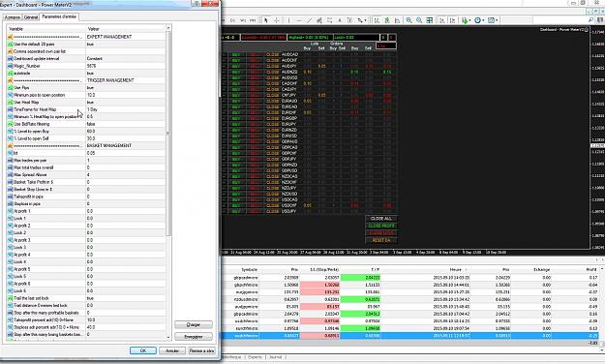Select the horizontal line drawing tool
The width and height of the screenshot is (605, 364).
click(x=299, y=20)
